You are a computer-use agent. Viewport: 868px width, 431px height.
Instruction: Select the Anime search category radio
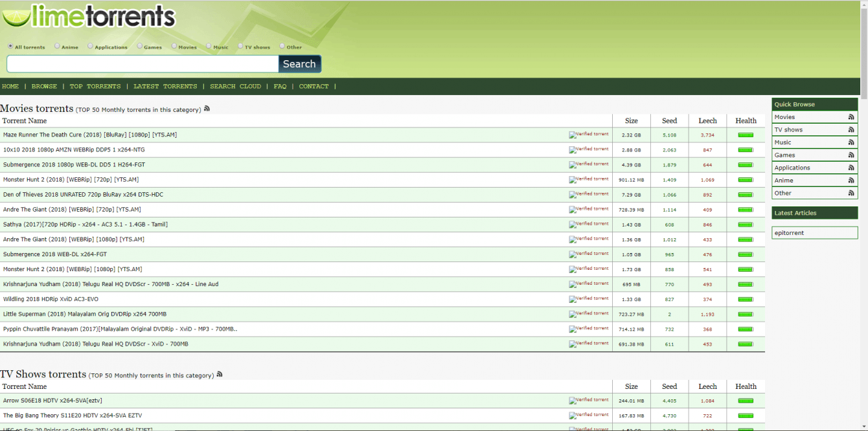[x=57, y=47]
